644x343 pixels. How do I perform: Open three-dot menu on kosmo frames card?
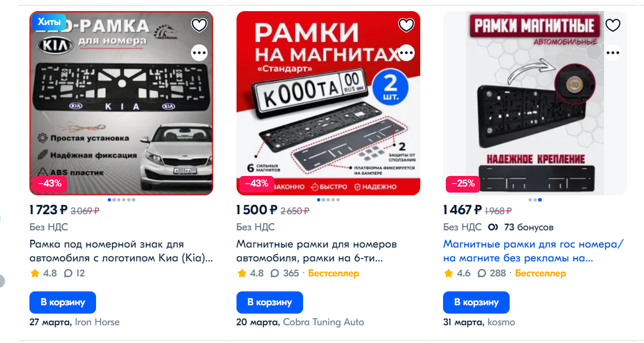click(613, 53)
